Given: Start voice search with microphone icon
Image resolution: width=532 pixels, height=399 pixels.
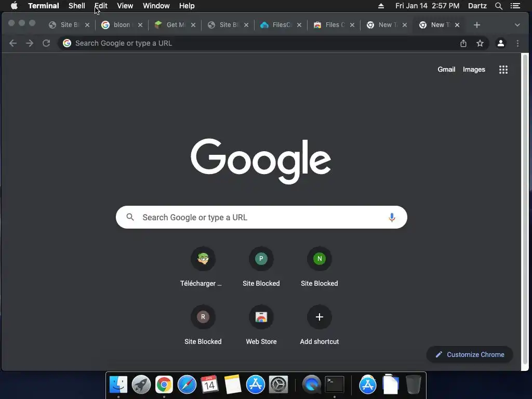Looking at the screenshot, I should pos(392,217).
